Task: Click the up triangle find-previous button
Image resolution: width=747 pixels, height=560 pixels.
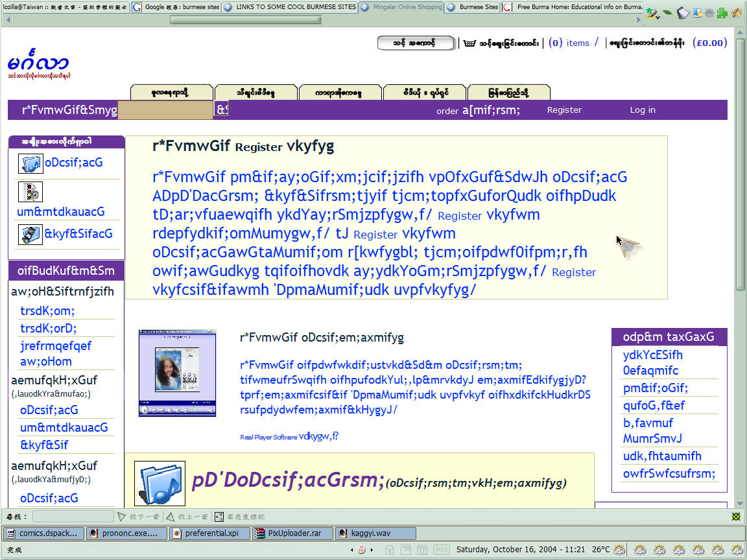Action: point(170,517)
